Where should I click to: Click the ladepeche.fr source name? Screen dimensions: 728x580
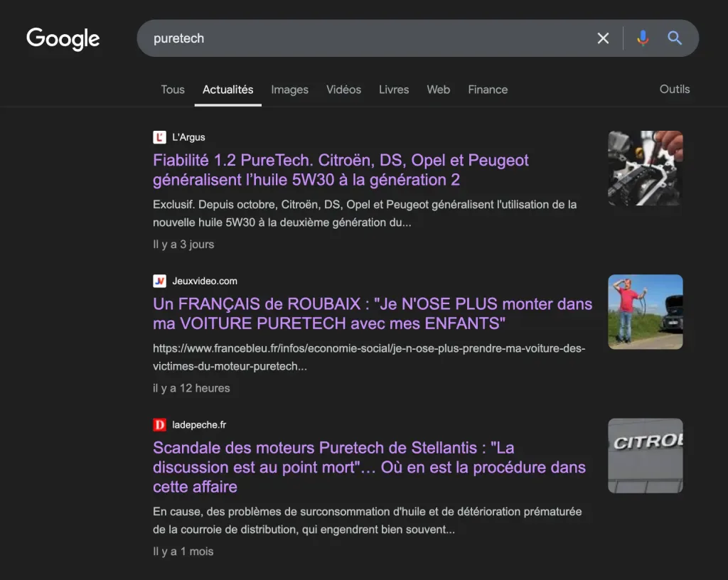(199, 425)
